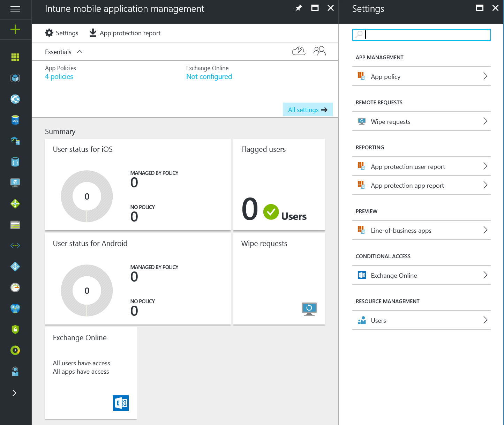Image resolution: width=504 pixels, height=425 pixels.
Task: Click the Settings gear toolbar button
Action: (62, 33)
